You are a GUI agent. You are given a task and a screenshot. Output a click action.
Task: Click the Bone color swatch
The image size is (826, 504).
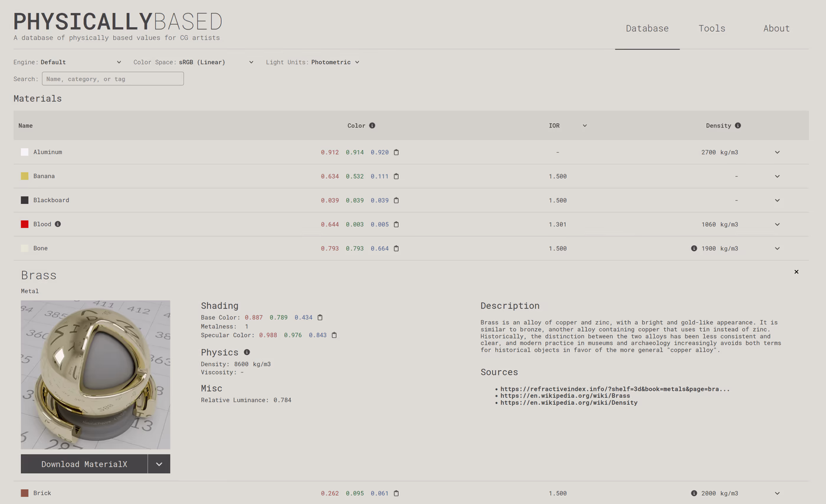click(25, 248)
